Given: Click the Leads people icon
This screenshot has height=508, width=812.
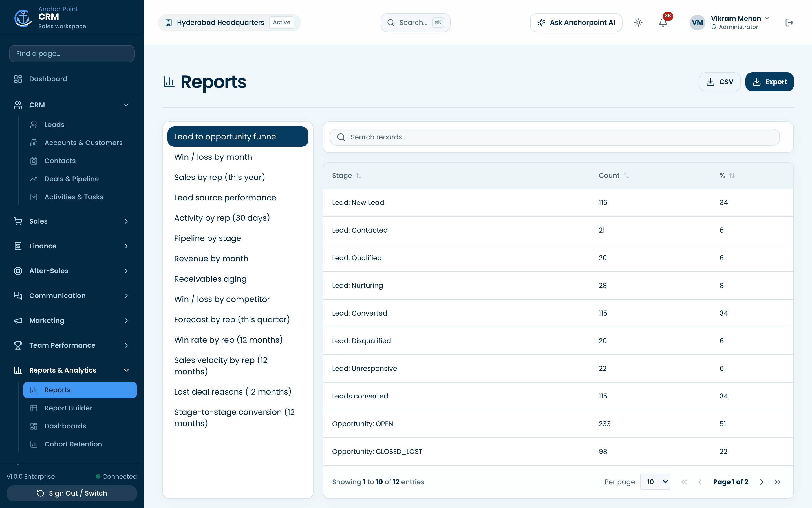Looking at the screenshot, I should (x=34, y=125).
